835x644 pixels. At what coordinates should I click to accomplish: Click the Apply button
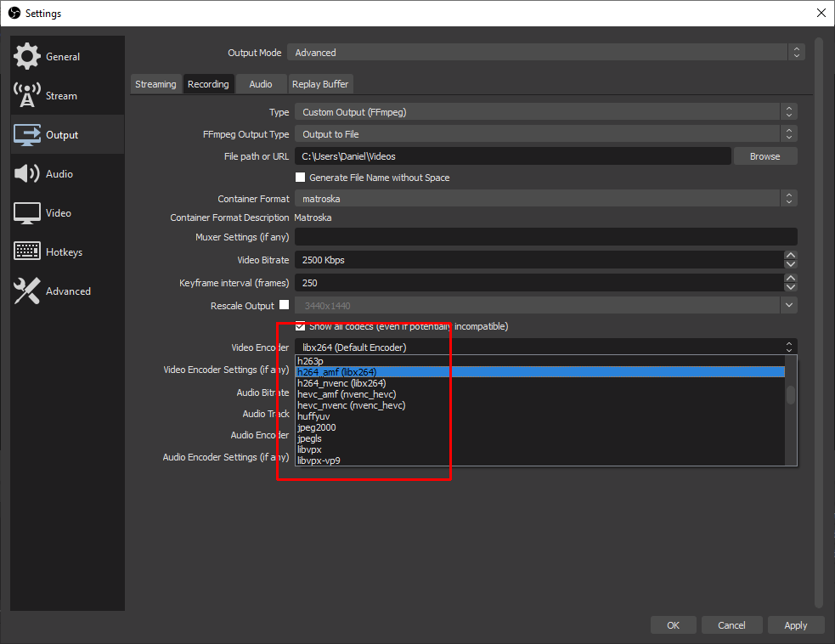pos(795,625)
